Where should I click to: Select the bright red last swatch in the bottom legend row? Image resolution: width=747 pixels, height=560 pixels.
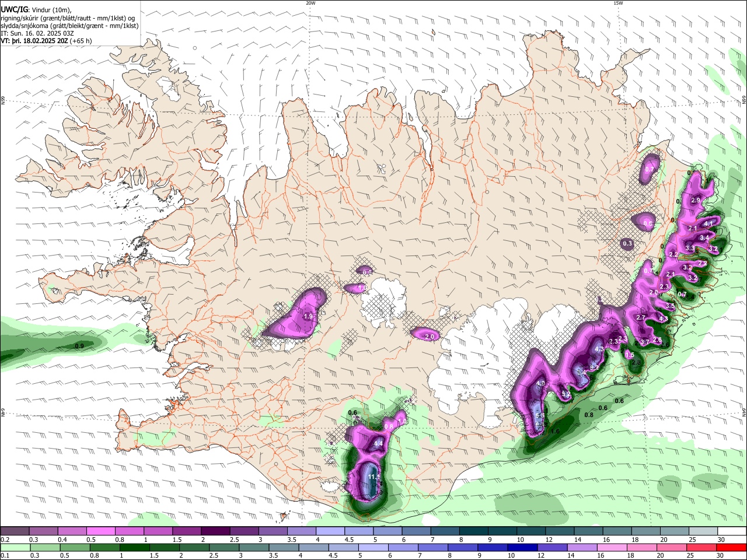[x=732, y=547]
